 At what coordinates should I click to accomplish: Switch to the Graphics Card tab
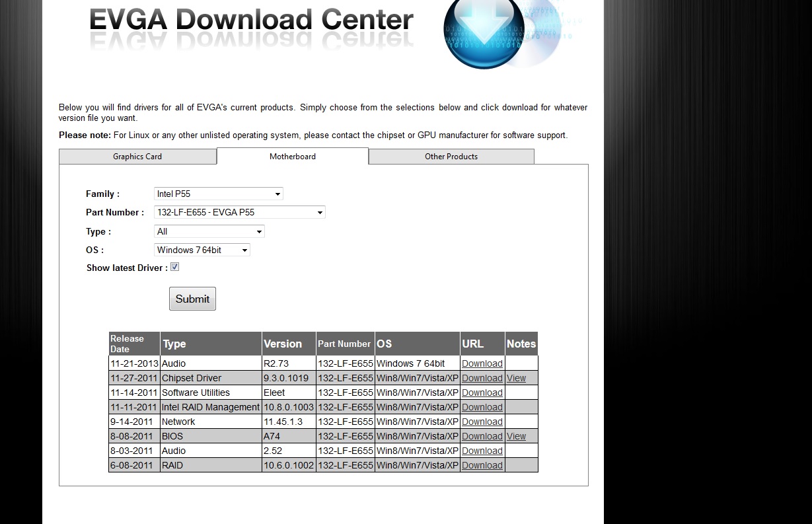point(137,157)
